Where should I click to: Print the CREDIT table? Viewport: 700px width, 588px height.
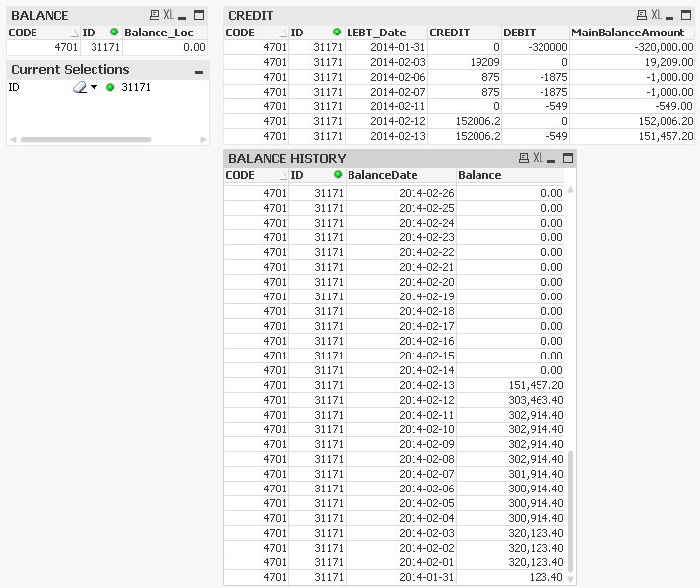pyautogui.click(x=642, y=15)
